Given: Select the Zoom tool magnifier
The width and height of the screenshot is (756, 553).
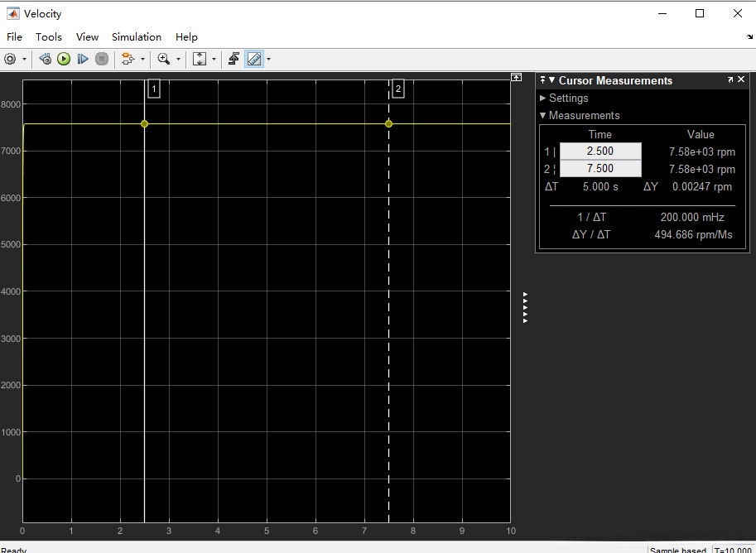Looking at the screenshot, I should tap(164, 59).
